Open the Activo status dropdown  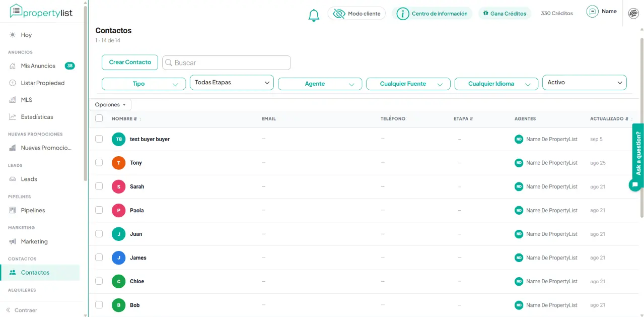coord(584,83)
